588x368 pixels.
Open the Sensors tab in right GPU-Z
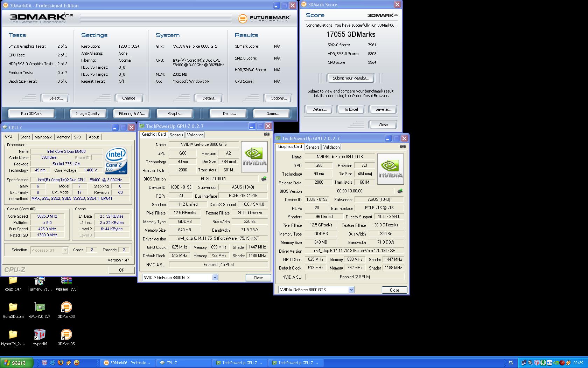click(313, 147)
